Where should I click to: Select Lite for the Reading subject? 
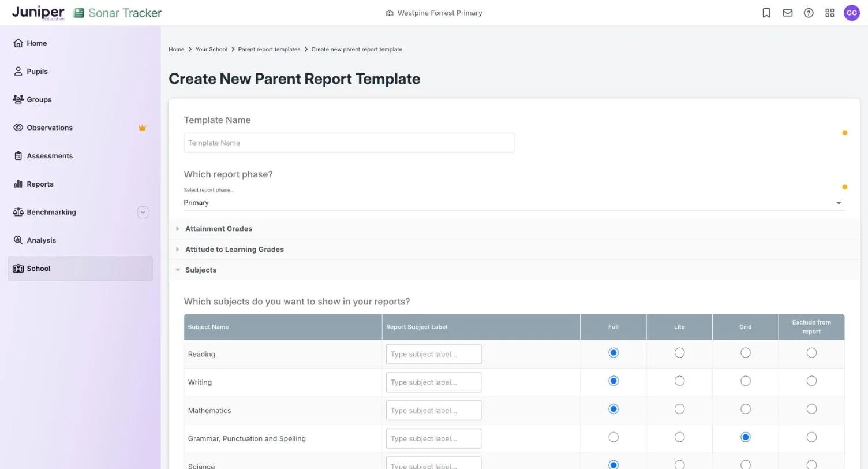point(679,353)
